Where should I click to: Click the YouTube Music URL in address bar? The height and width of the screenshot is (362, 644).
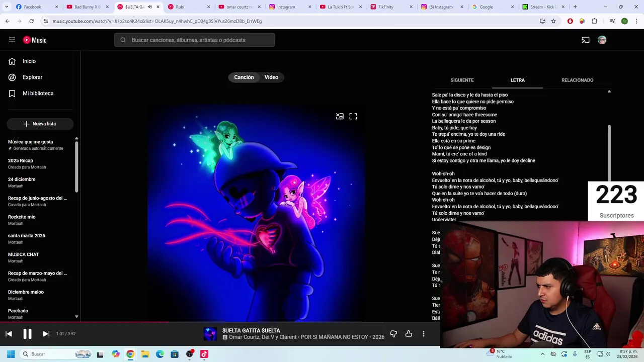click(x=157, y=21)
